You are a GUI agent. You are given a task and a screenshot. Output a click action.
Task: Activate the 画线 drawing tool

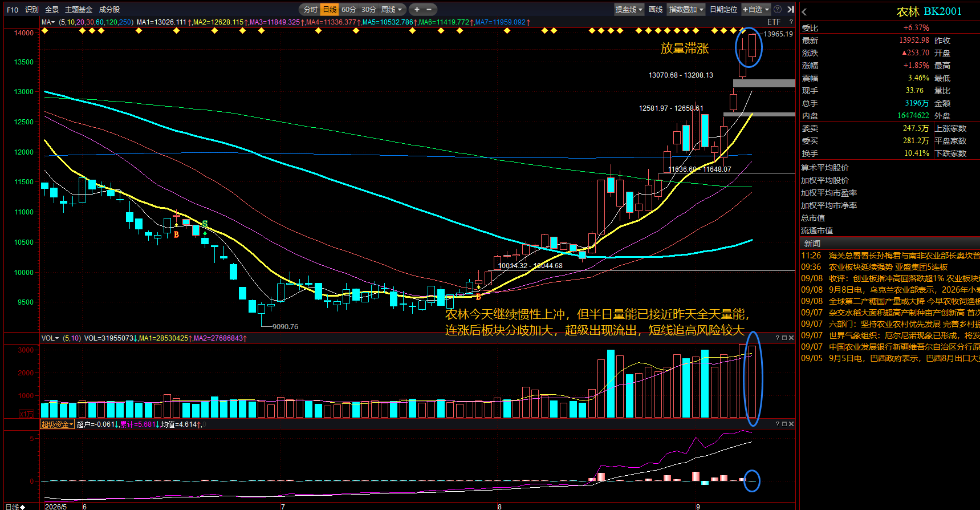click(x=656, y=9)
